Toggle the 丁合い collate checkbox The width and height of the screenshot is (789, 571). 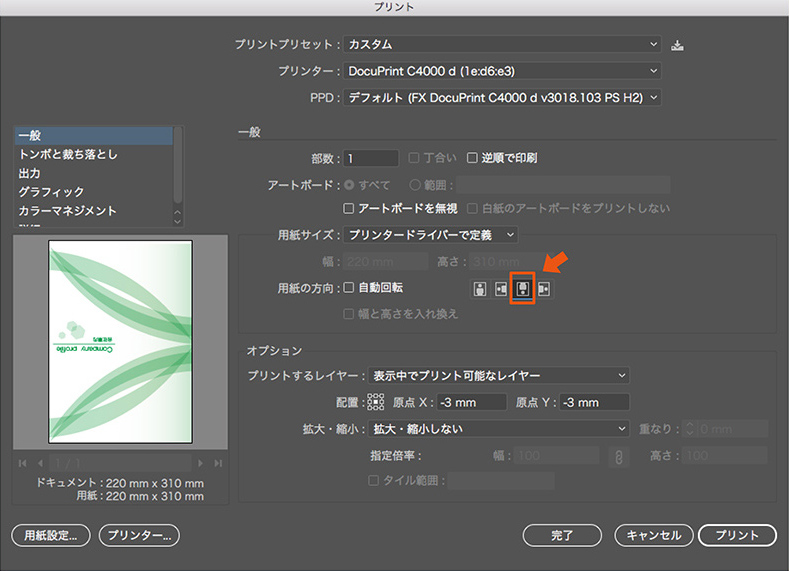pyautogui.click(x=414, y=158)
